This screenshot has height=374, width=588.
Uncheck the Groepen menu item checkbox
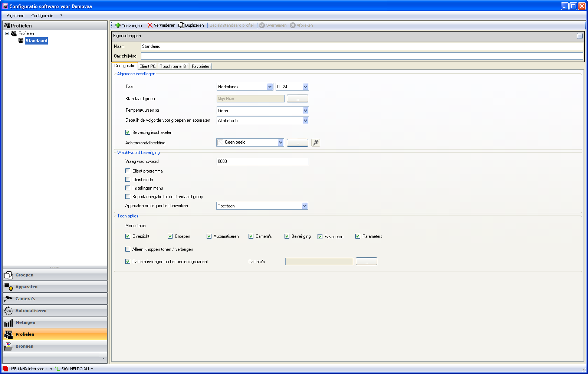pos(170,236)
